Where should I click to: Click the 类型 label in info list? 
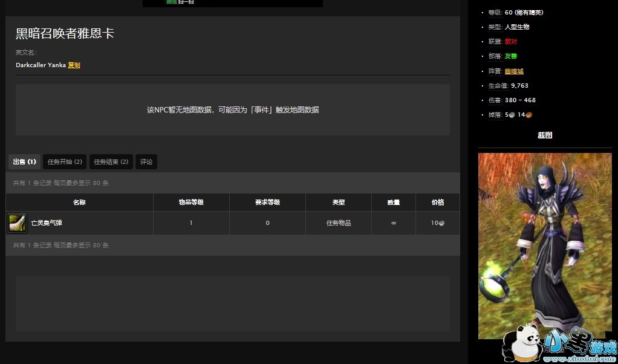point(495,27)
